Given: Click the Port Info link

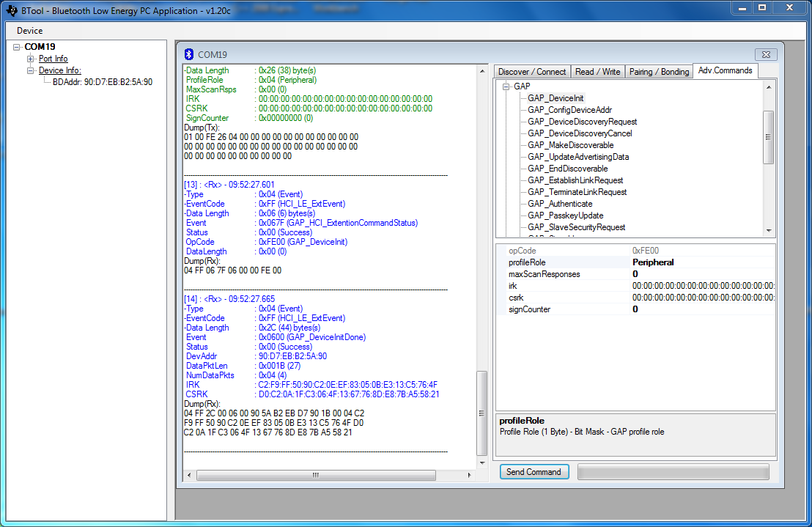Looking at the screenshot, I should click(53, 59).
